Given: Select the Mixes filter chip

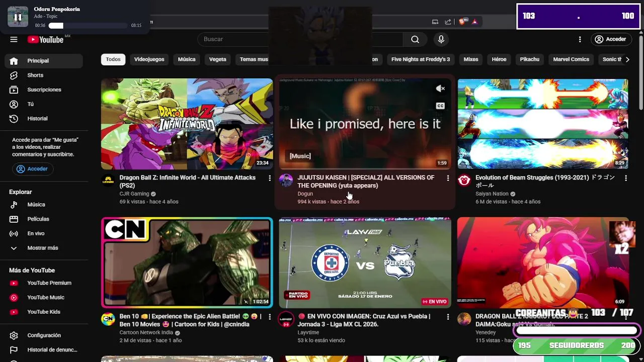Looking at the screenshot, I should click(x=471, y=59).
